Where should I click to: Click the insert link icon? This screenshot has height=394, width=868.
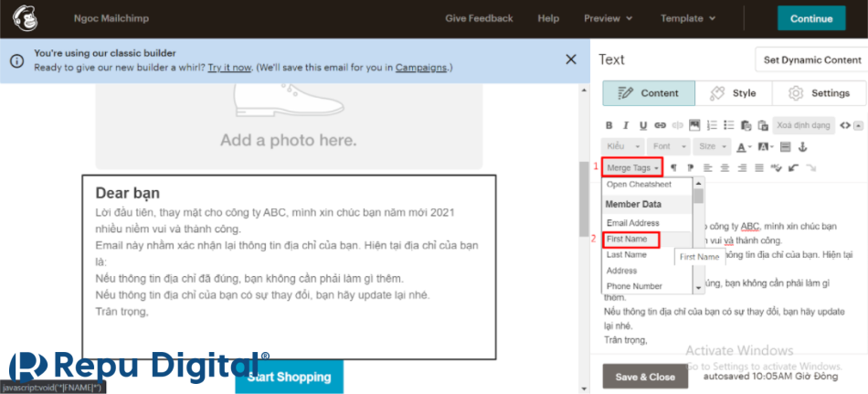660,125
